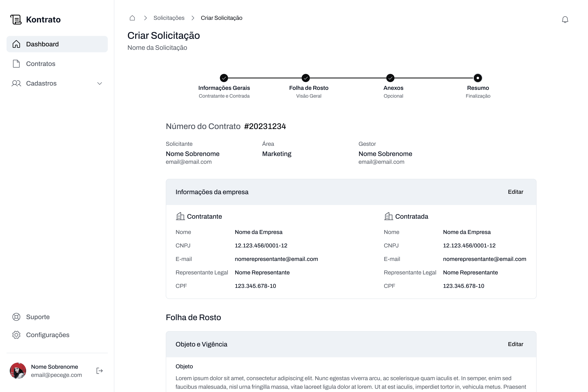Go to Contratos menu item
Viewport: 588px width, 392px height.
(40, 64)
